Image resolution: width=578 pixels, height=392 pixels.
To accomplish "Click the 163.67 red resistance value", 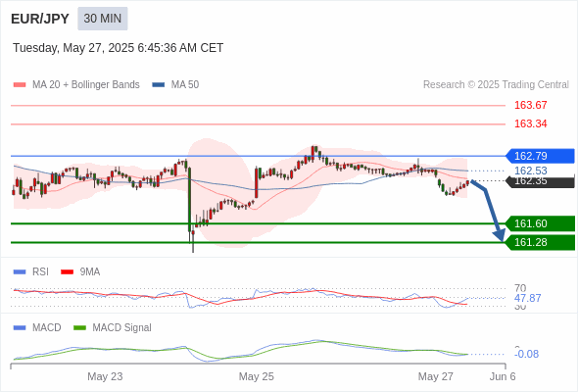I will coord(530,105).
